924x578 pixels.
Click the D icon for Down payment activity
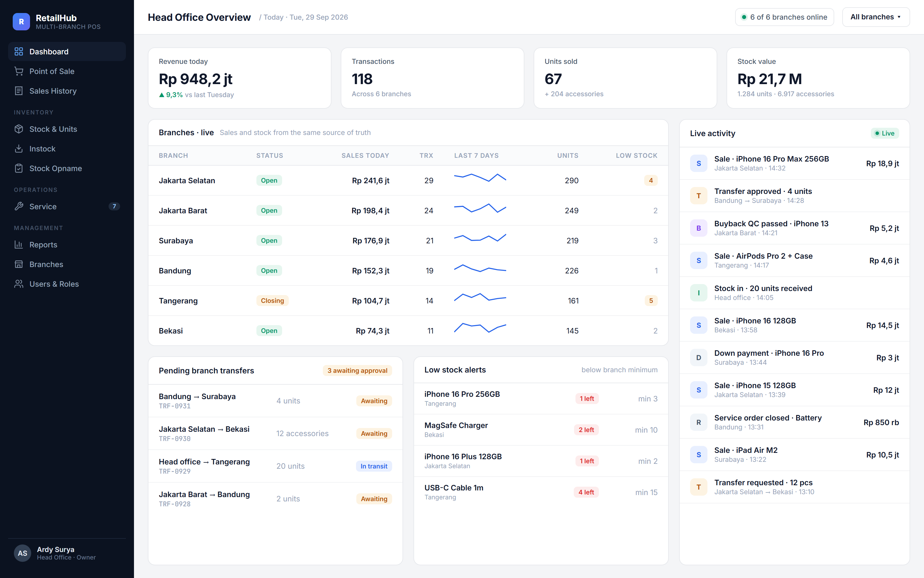(x=699, y=358)
